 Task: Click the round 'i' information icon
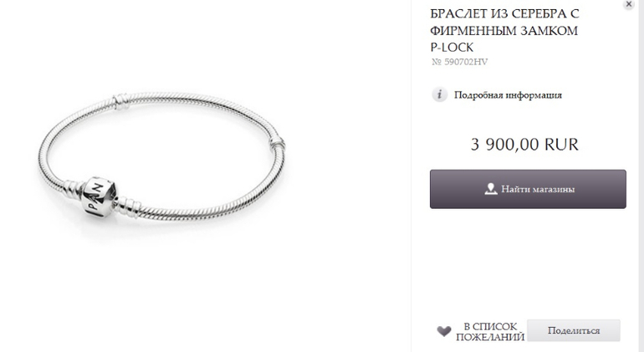439,94
